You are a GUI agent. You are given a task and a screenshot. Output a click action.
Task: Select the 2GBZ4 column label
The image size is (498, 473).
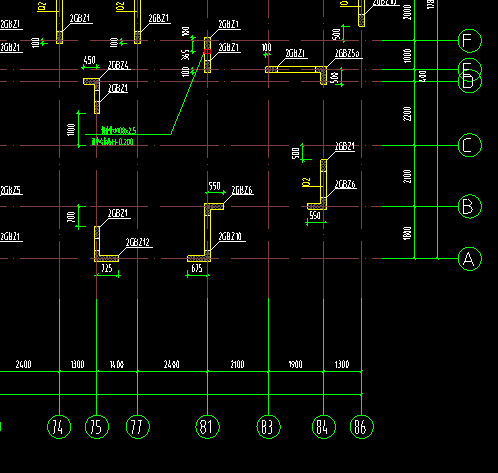click(118, 65)
